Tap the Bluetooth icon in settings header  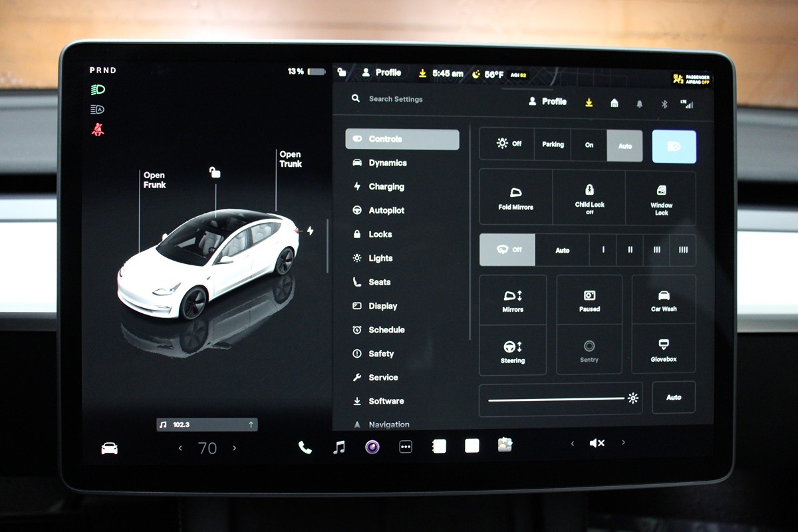tap(664, 103)
